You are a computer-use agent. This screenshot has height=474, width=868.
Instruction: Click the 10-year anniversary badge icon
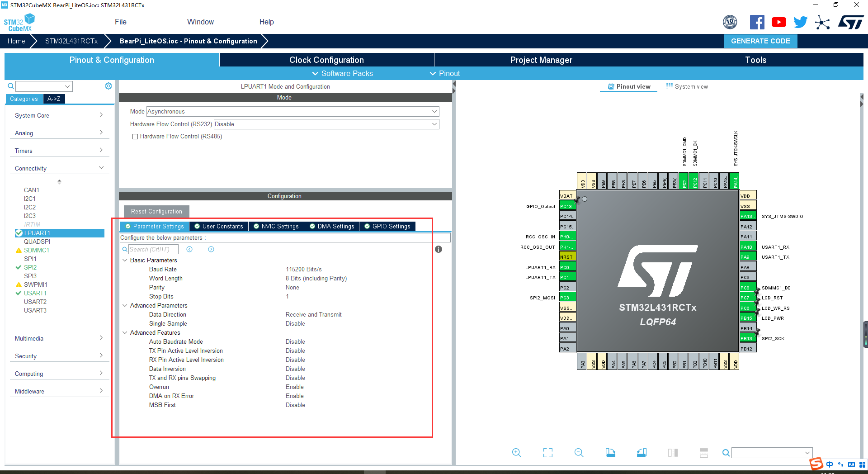(730, 22)
